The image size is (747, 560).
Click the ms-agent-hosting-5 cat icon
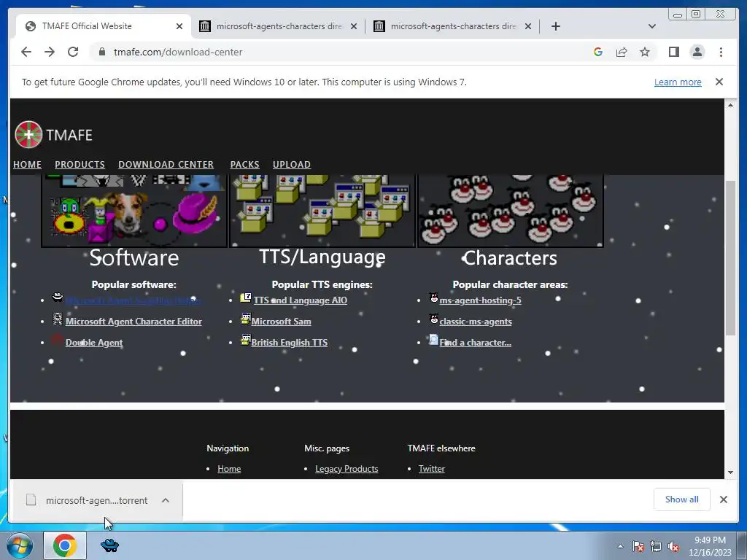click(x=433, y=297)
